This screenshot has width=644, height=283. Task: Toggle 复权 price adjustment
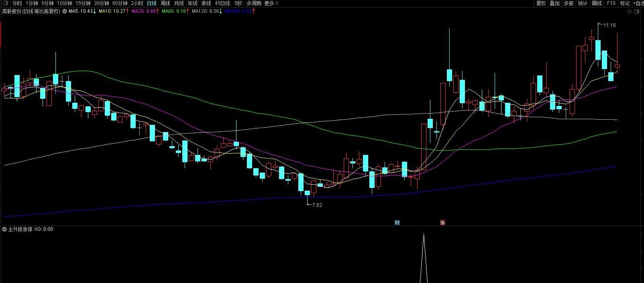541,3
